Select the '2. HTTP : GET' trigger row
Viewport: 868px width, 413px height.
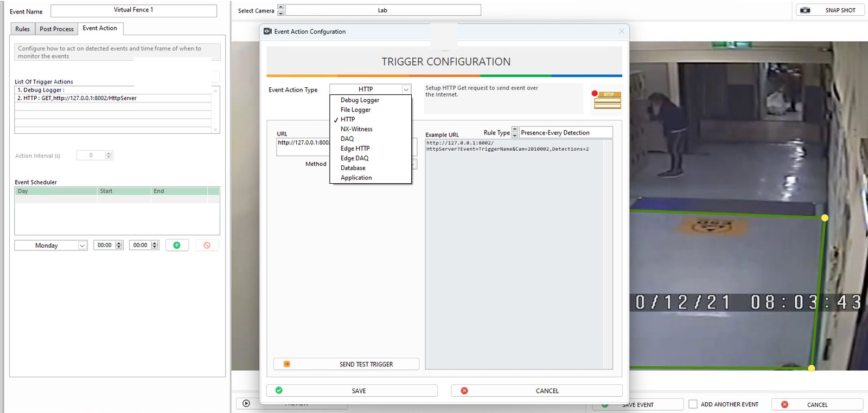[113, 98]
